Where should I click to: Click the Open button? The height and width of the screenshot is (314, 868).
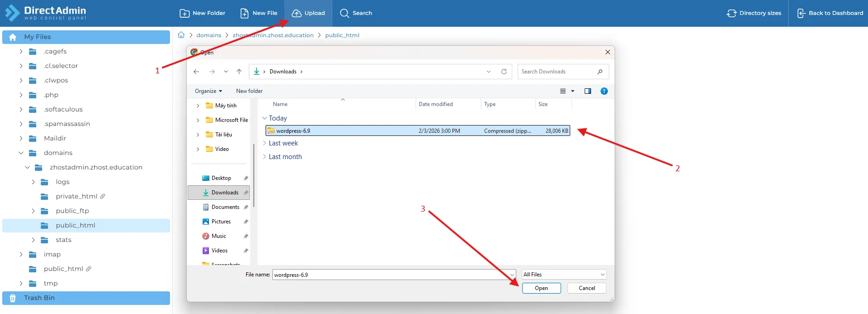pyautogui.click(x=541, y=288)
